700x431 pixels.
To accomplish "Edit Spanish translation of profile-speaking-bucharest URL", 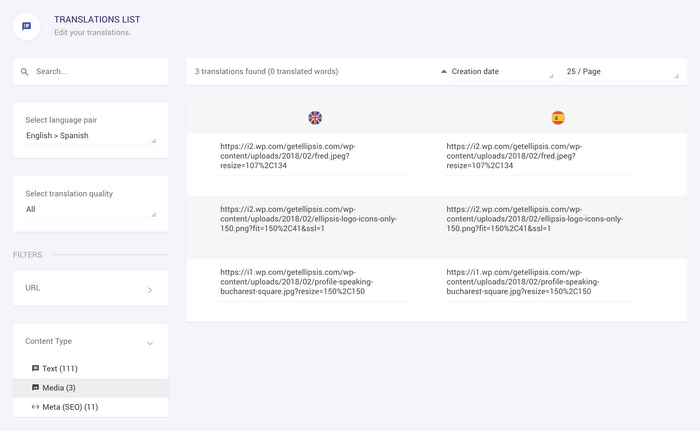I will pos(539,282).
